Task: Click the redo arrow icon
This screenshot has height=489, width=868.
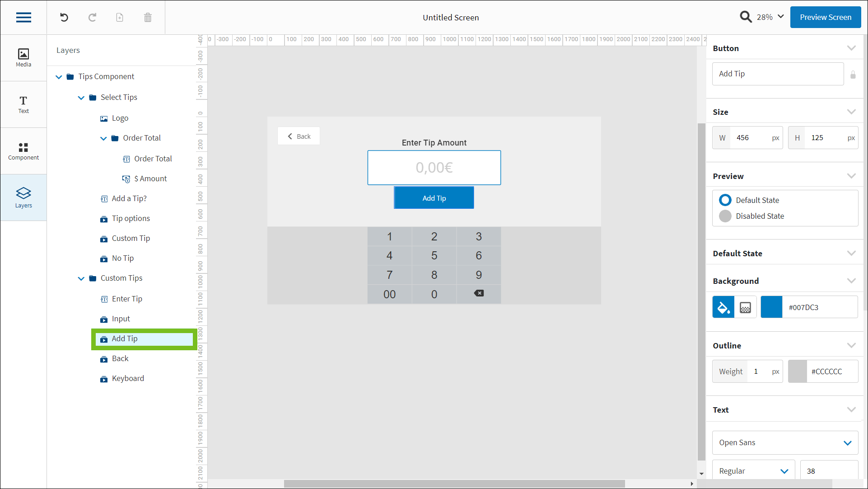Action: (92, 17)
